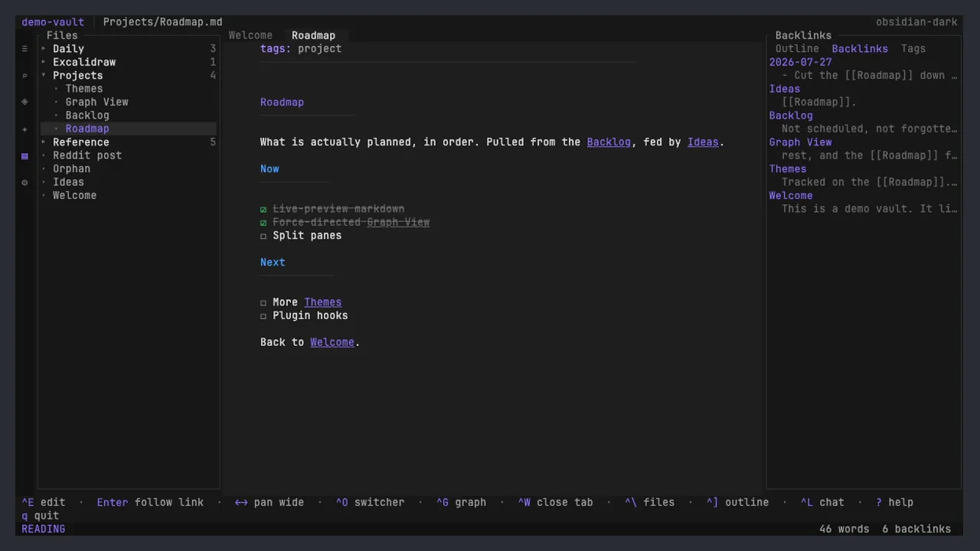This screenshot has width=980, height=551.
Task: Click '^G graph' in the footer hints
Action: (461, 503)
